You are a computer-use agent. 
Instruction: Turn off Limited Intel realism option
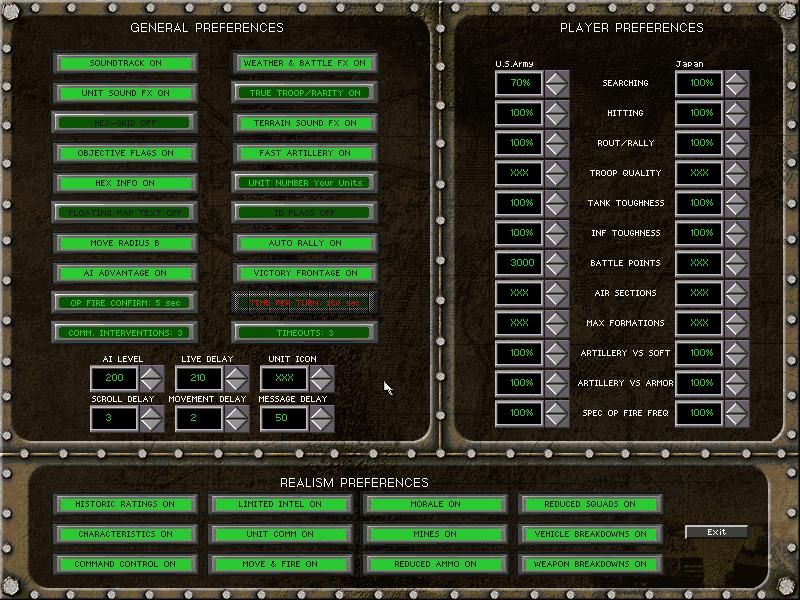[280, 504]
